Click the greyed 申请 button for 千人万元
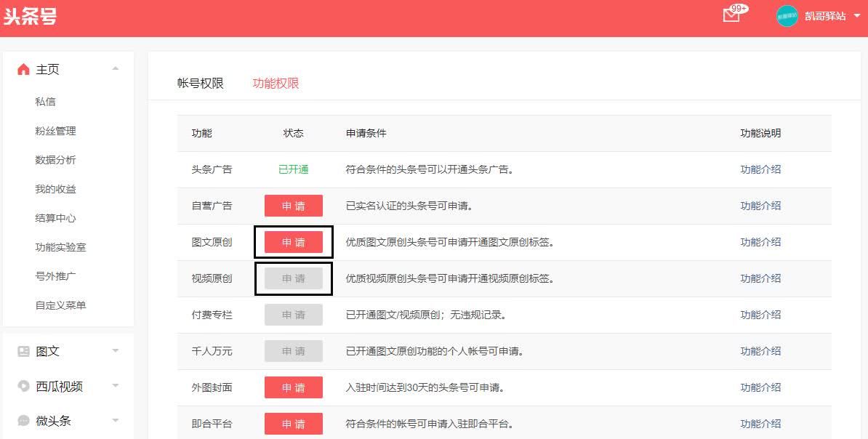The image size is (868, 439). coord(294,351)
